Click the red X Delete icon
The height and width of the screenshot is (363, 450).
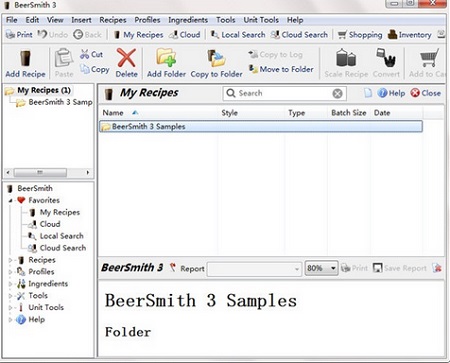click(126, 58)
